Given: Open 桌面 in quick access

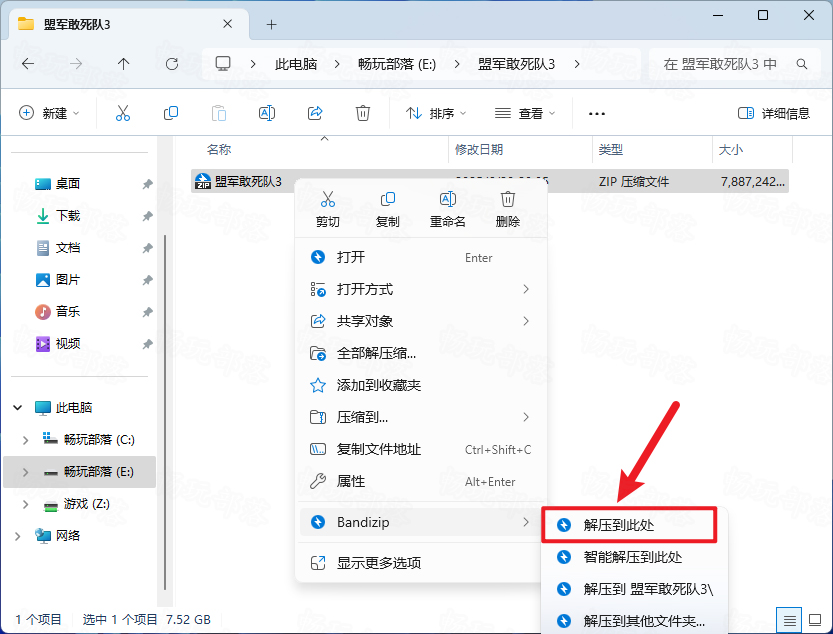Looking at the screenshot, I should tap(68, 184).
